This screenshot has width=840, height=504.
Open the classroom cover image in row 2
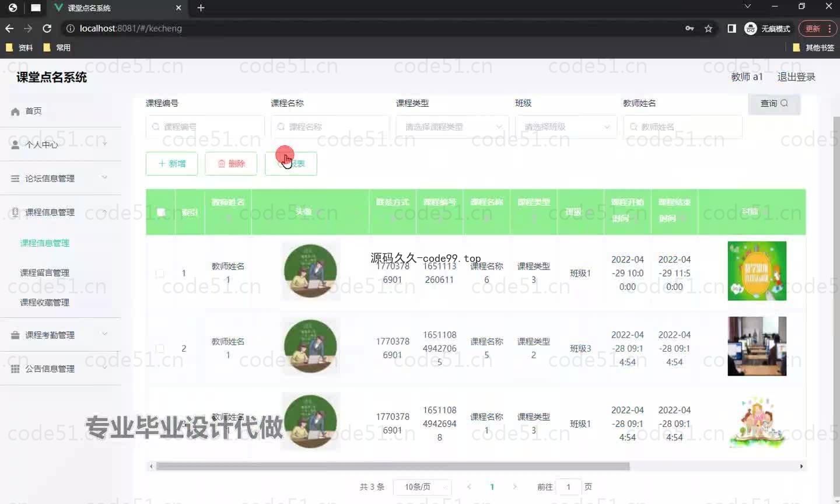757,346
